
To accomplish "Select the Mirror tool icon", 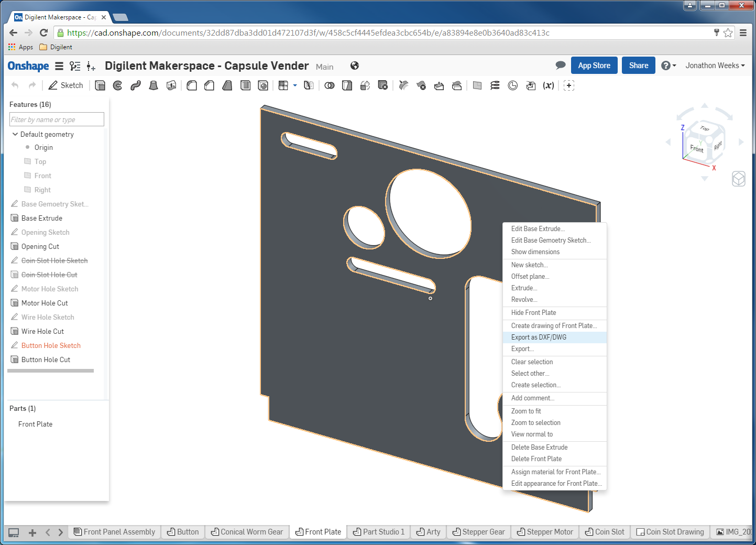I will point(309,85).
